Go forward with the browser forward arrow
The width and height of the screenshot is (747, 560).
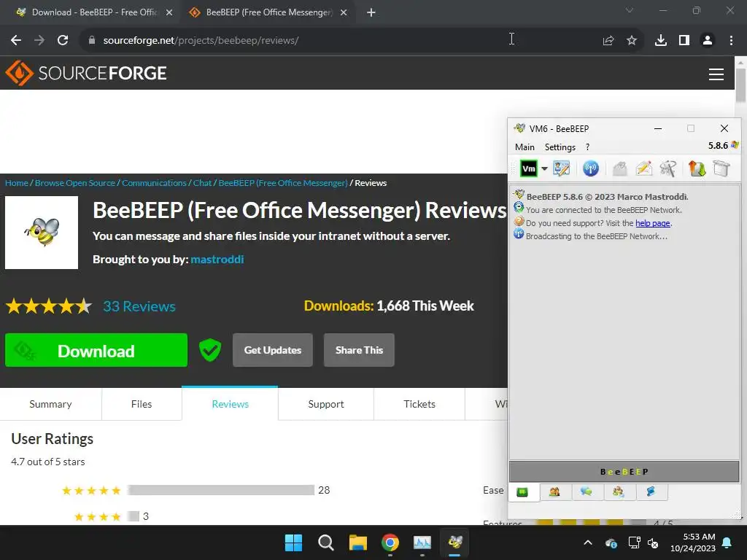tap(39, 41)
